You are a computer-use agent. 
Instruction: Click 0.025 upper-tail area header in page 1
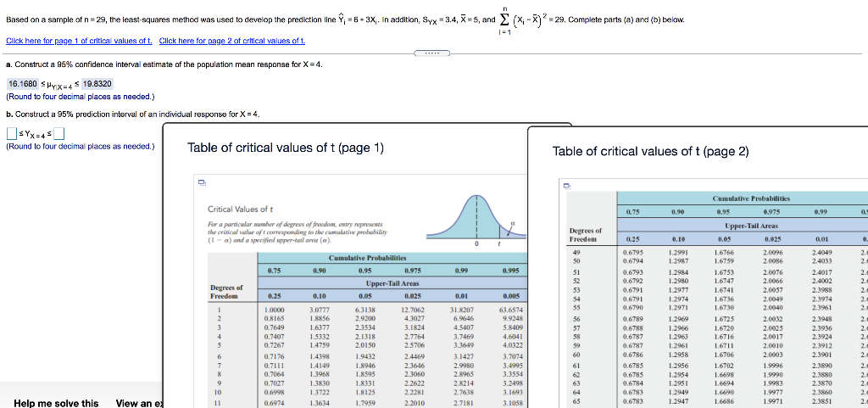[411, 296]
